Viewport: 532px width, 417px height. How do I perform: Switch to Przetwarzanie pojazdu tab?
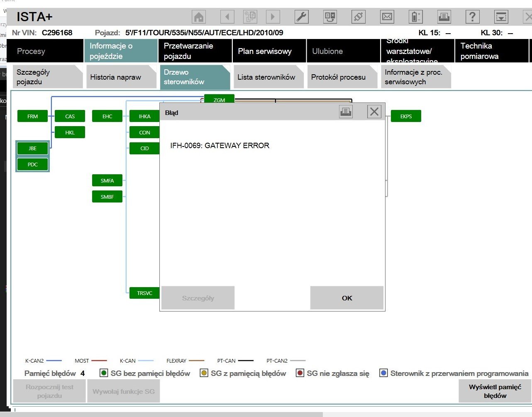(195, 51)
